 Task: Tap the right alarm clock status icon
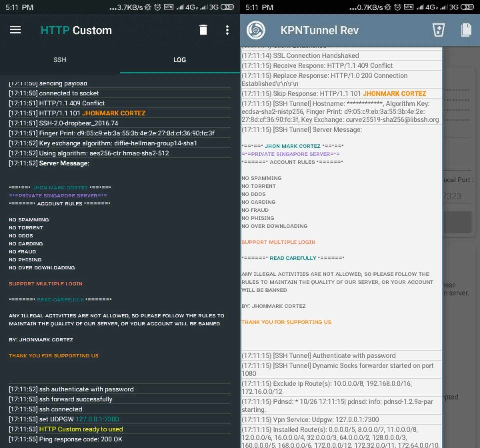coord(397,7)
